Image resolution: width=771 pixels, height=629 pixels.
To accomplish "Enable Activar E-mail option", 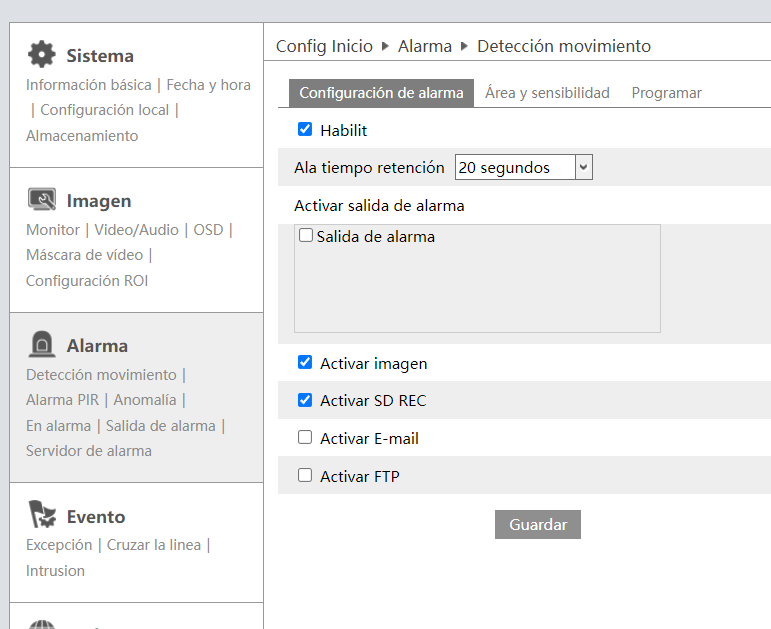I will tap(305, 437).
